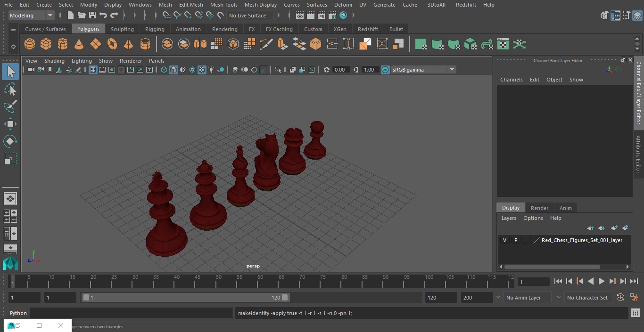Go to the end of playback range
The image size is (644, 332).
click(x=634, y=281)
